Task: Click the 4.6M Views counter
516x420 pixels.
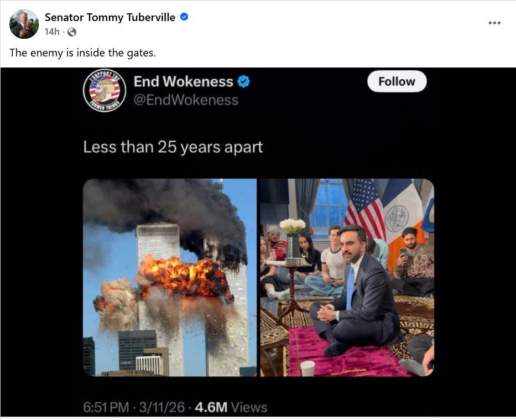Action: (x=231, y=407)
